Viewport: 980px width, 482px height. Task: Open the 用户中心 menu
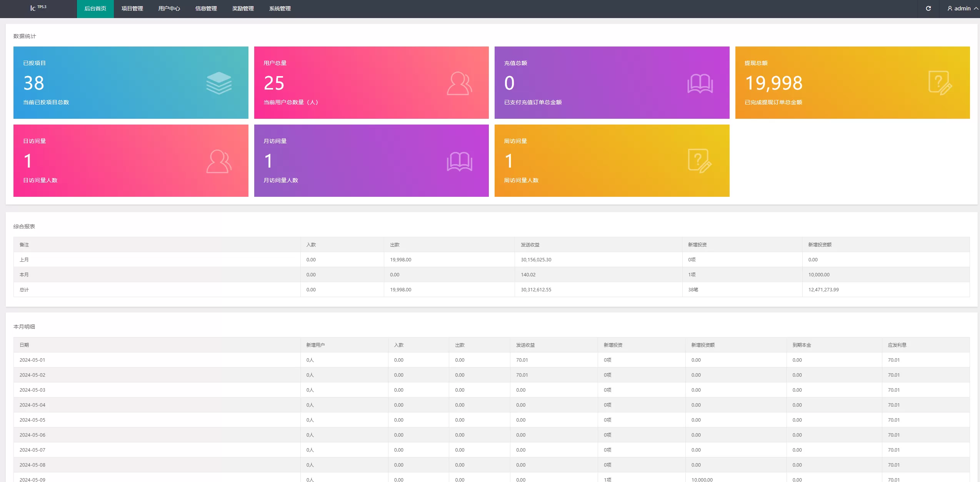click(x=169, y=8)
